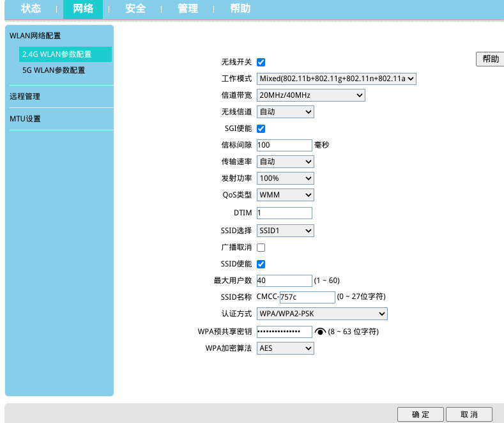The image size is (504, 423).
Task: Disable the SGI使能 checkbox
Action: pyautogui.click(x=261, y=128)
